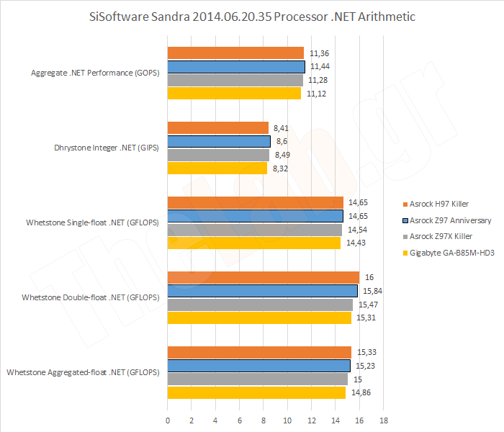
Task: Click the Aggregate .NET Performance (GOPS) category label
Action: 95,73
